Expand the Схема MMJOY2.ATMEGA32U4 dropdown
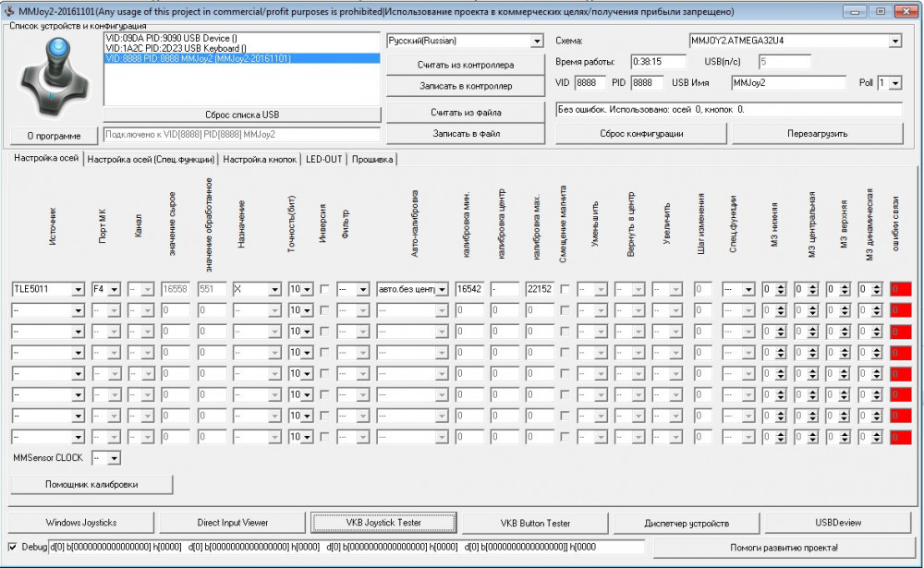Image resolution: width=924 pixels, height=568 pixels. click(894, 42)
